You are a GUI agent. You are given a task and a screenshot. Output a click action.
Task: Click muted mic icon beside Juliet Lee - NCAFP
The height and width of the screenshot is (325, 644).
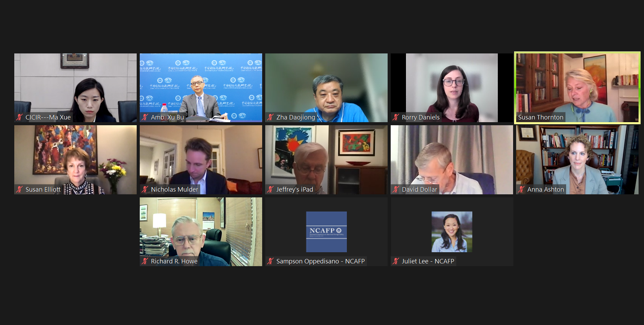(x=396, y=261)
